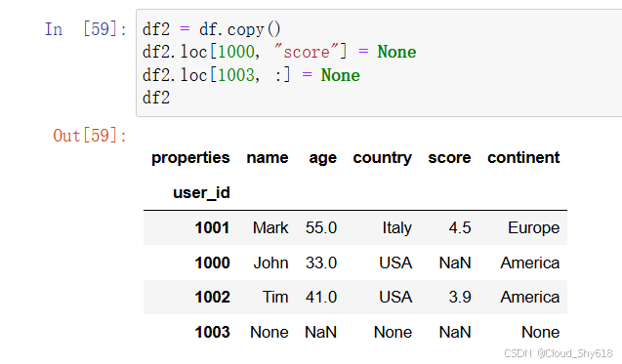Click the index value 1002
Image resolution: width=622 pixels, height=364 pixels.
[x=212, y=297]
